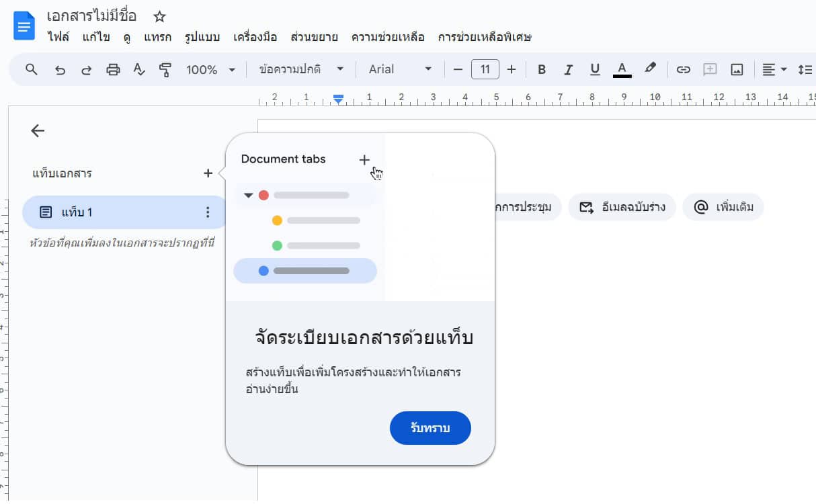Select the แท็บ 1 document tab
The width and height of the screenshot is (816, 504).
[101, 212]
